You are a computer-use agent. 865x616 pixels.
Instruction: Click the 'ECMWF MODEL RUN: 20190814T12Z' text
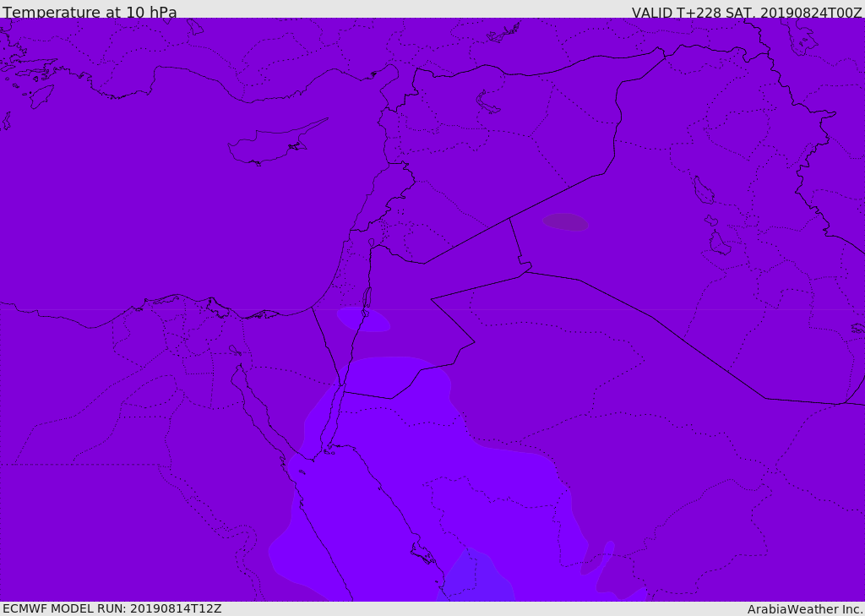point(112,608)
